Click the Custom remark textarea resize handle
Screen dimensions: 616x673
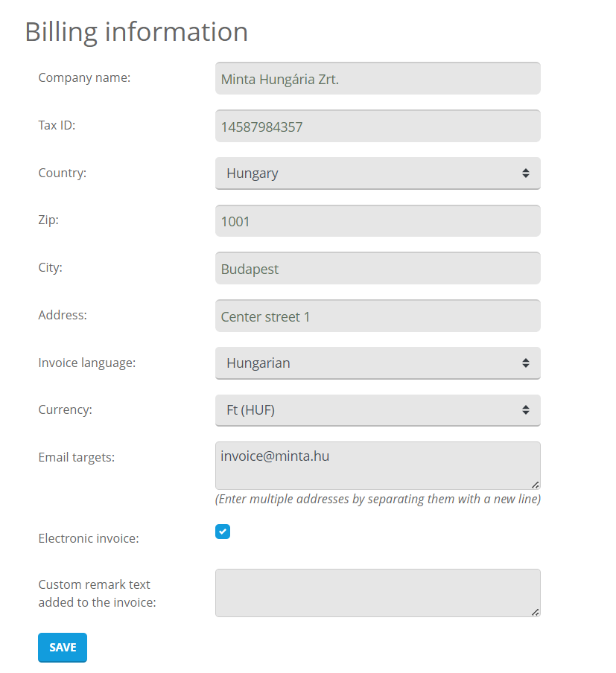(536, 612)
